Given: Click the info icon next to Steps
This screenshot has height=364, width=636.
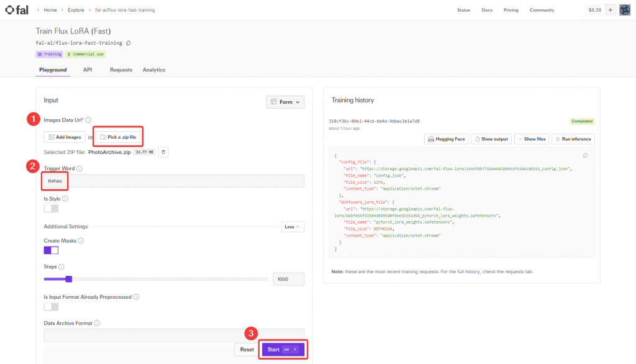Looking at the screenshot, I should coord(61,266).
